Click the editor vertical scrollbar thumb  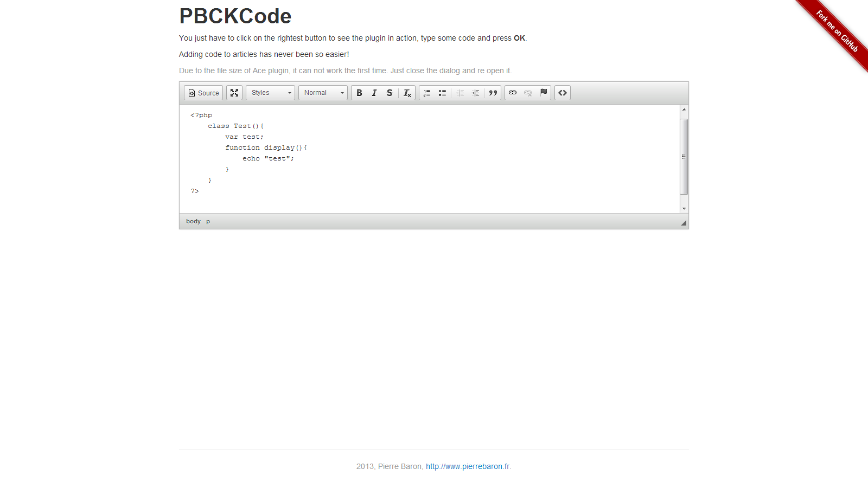[684, 156]
